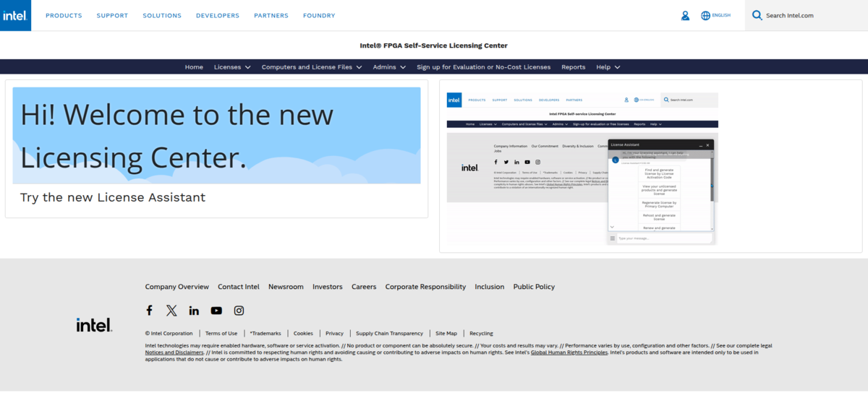This screenshot has width=868, height=393.
Task: Click the magnifier search icon
Action: pos(757,15)
